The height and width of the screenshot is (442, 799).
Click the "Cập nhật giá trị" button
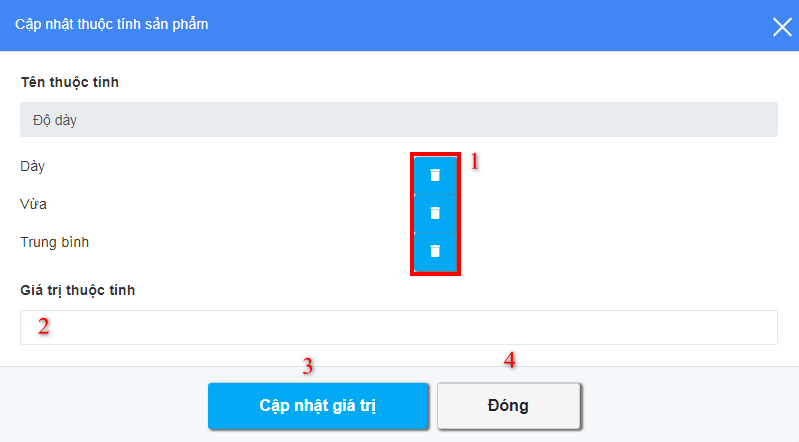(317, 406)
